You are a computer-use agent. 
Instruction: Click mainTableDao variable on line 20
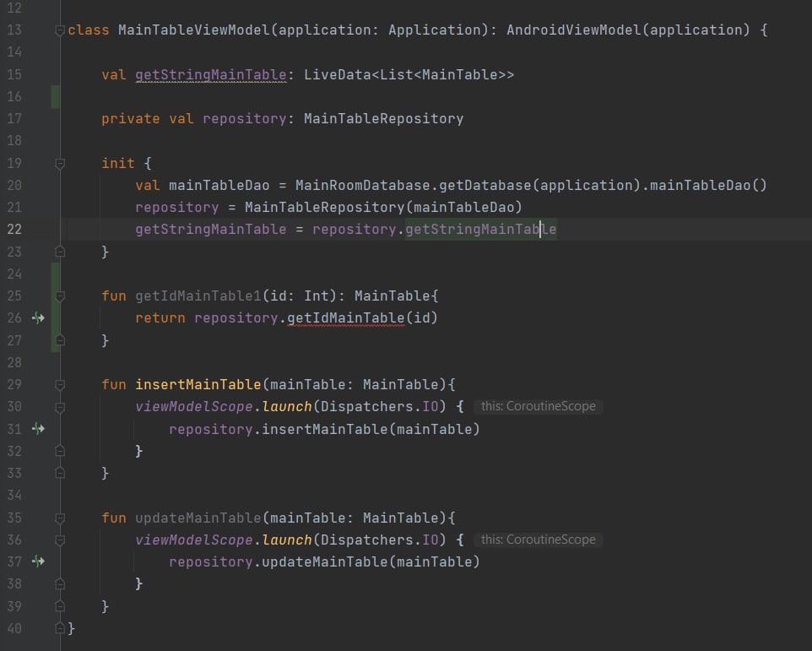click(x=219, y=186)
